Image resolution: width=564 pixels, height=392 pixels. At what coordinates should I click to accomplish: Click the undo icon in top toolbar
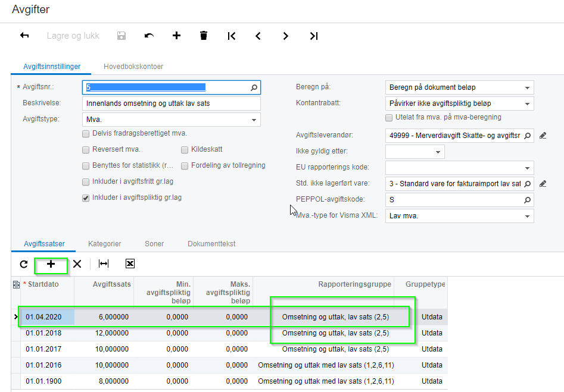point(149,36)
